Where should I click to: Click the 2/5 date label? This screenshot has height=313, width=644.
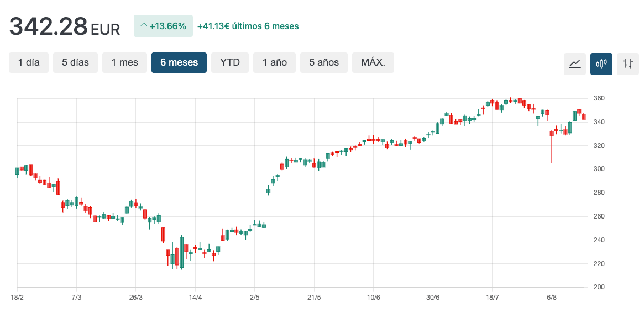point(255,297)
